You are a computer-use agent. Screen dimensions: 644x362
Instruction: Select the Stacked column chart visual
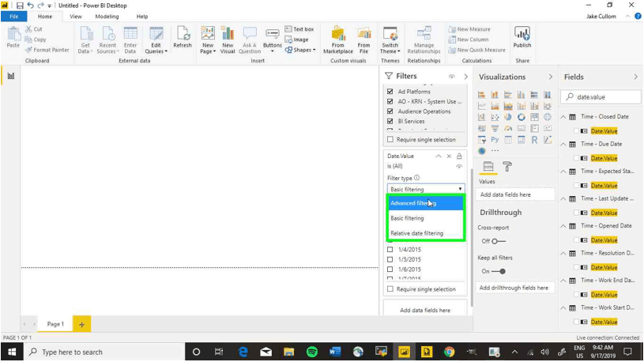pos(495,95)
